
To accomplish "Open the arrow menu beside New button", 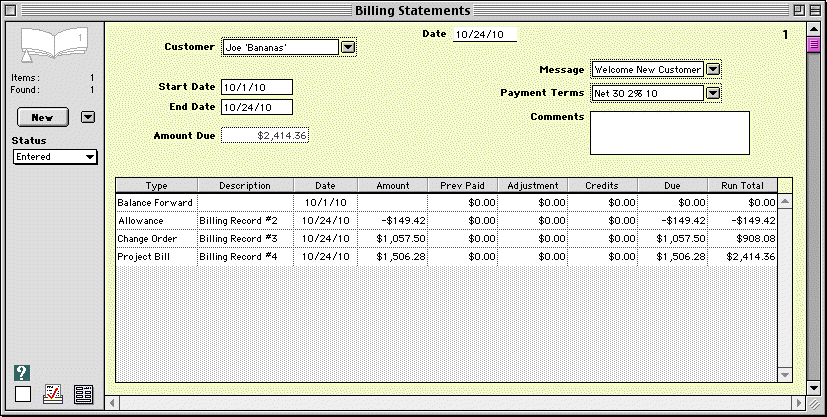I will click(x=88, y=117).
